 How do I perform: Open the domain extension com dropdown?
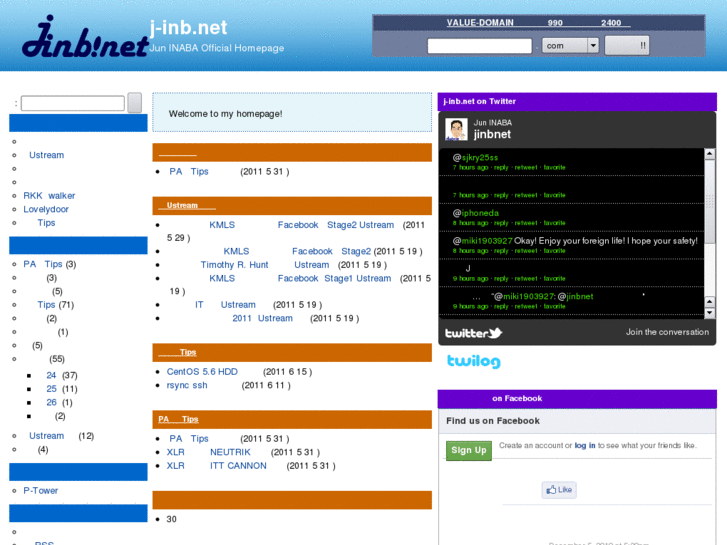tap(570, 45)
